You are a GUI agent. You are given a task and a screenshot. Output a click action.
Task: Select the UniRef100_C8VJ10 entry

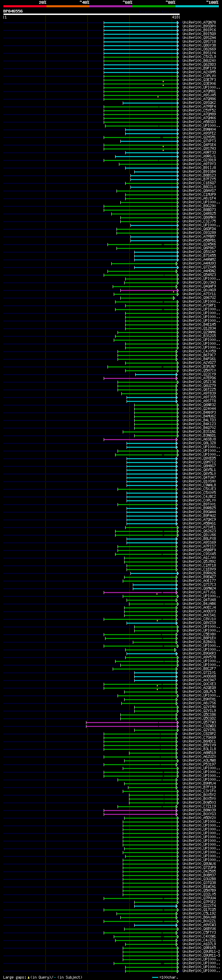(x=199, y=619)
